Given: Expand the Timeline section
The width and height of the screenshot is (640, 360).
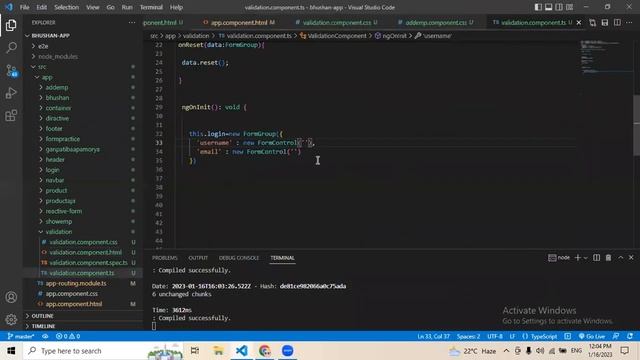Looking at the screenshot, I should [x=43, y=326].
